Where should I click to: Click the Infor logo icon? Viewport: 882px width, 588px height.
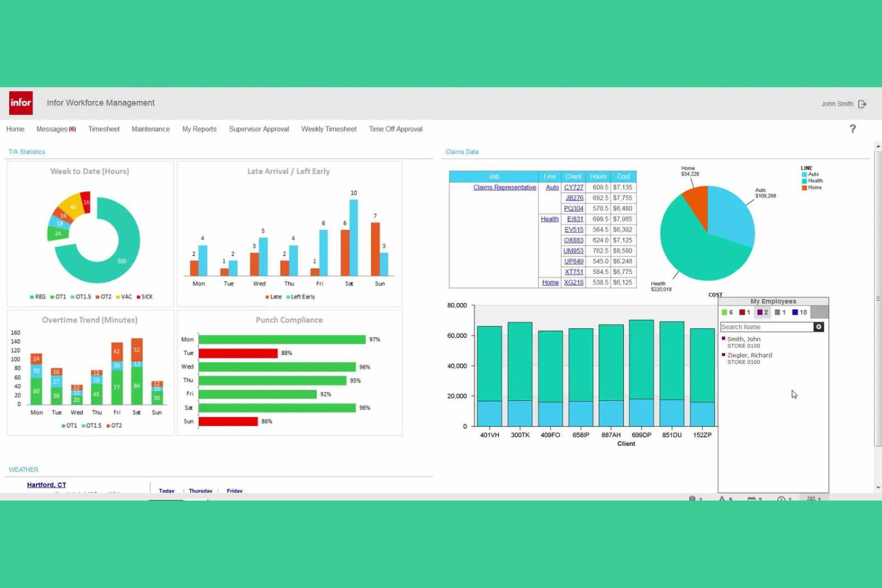(x=20, y=102)
